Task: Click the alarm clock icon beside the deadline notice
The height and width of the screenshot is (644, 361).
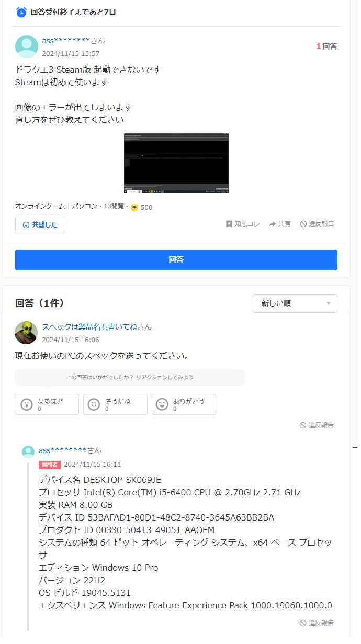Action: 21,12
